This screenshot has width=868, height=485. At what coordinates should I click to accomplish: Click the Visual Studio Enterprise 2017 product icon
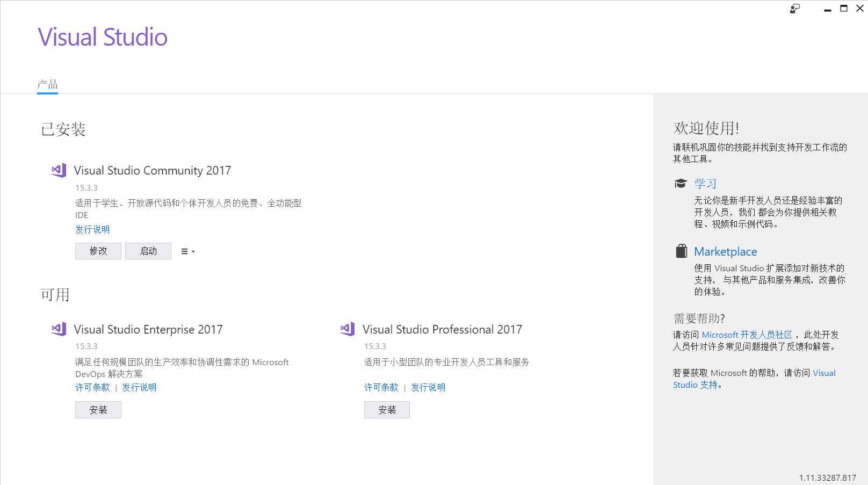(x=58, y=329)
